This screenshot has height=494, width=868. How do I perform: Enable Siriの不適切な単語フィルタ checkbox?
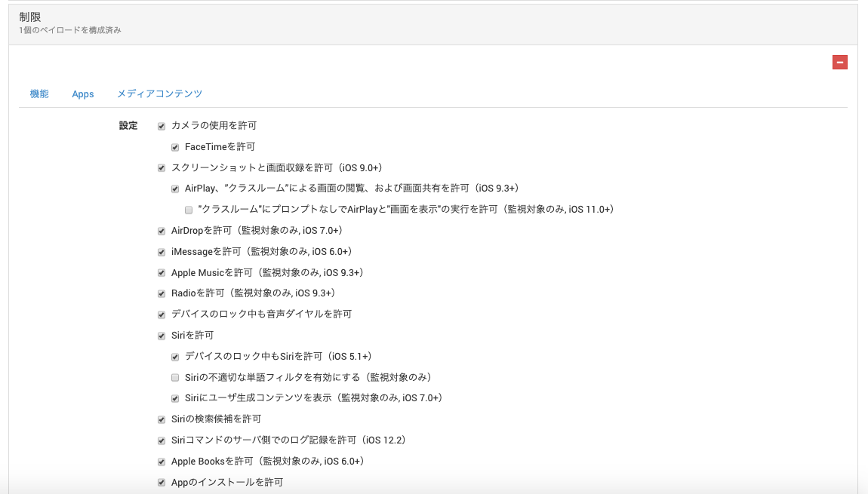175,377
